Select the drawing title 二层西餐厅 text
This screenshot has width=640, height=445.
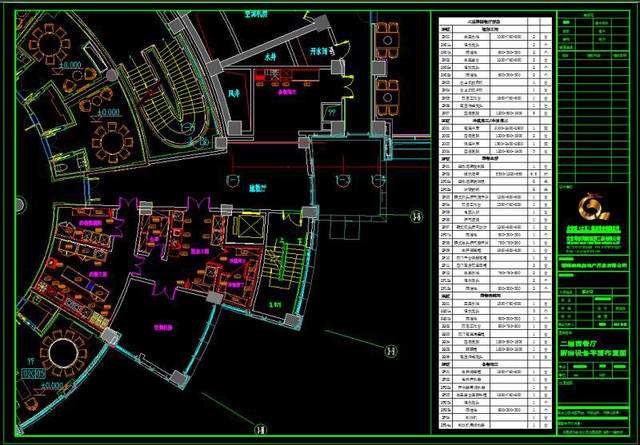tap(595, 341)
